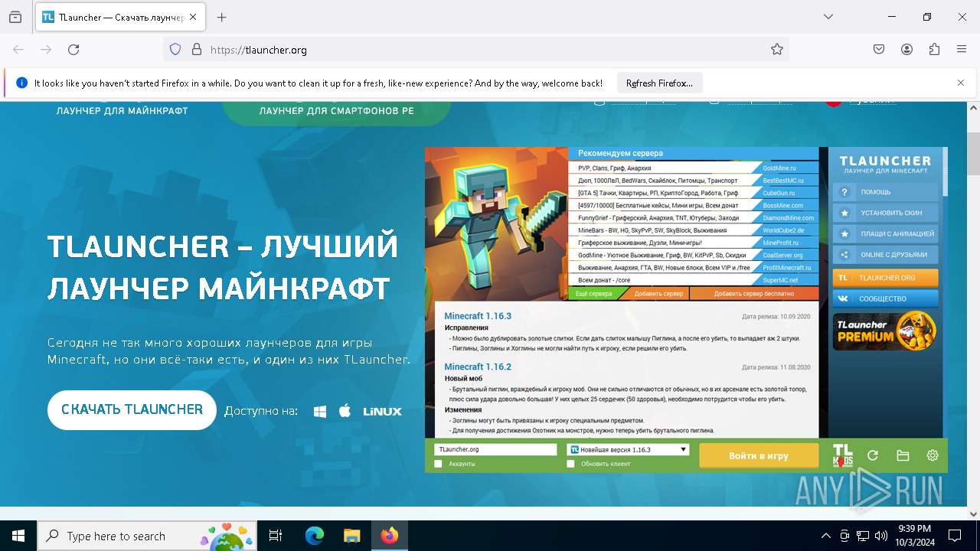Choose the Linux platform logo

tap(382, 412)
